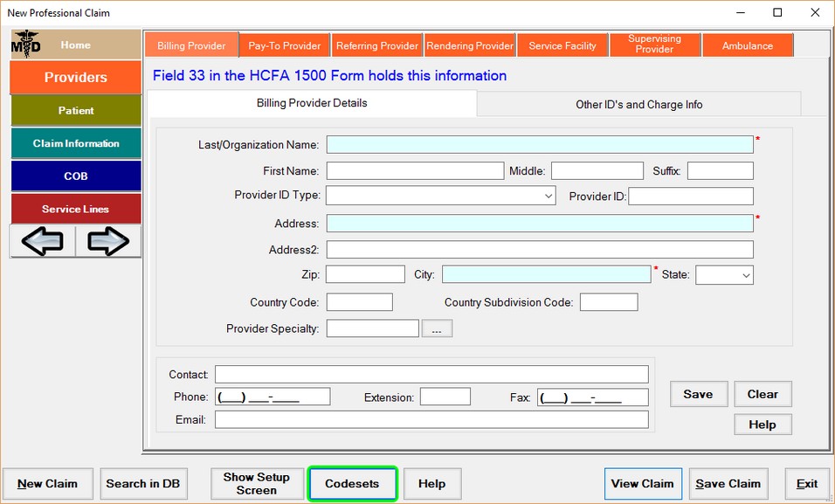Expand the Provider ID Type dropdown
This screenshot has width=835, height=504.
point(549,197)
